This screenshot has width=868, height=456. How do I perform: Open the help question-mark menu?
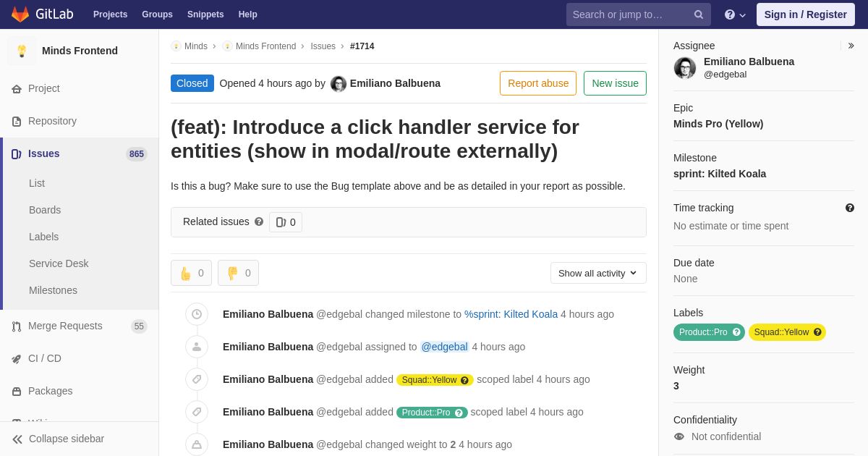(x=735, y=14)
